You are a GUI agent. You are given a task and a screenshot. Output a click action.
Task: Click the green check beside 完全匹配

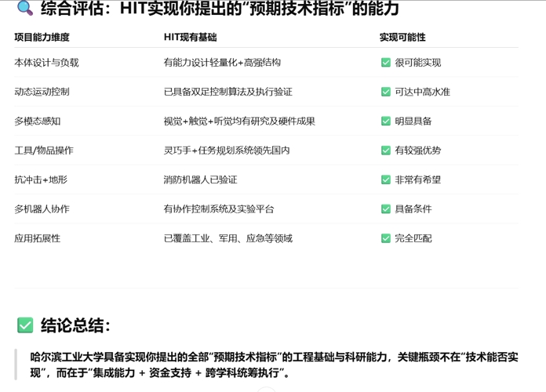tap(386, 238)
